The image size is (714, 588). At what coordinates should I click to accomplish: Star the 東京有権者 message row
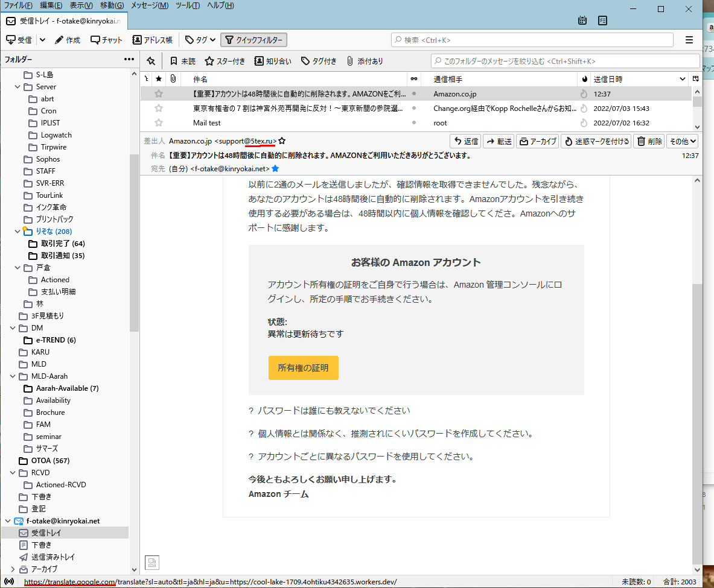click(x=159, y=109)
